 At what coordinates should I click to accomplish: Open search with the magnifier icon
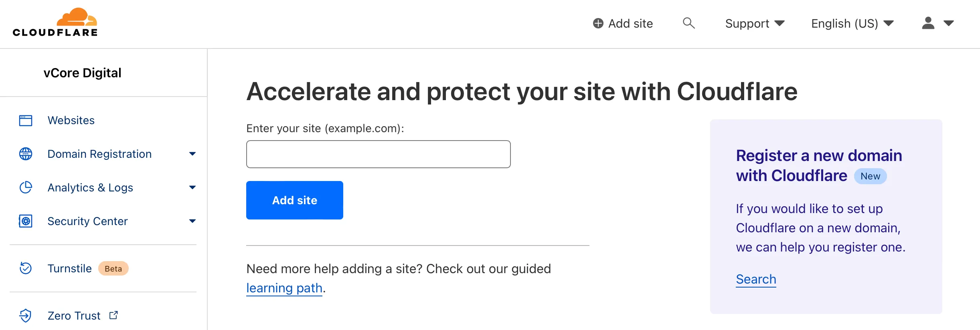pyautogui.click(x=689, y=23)
